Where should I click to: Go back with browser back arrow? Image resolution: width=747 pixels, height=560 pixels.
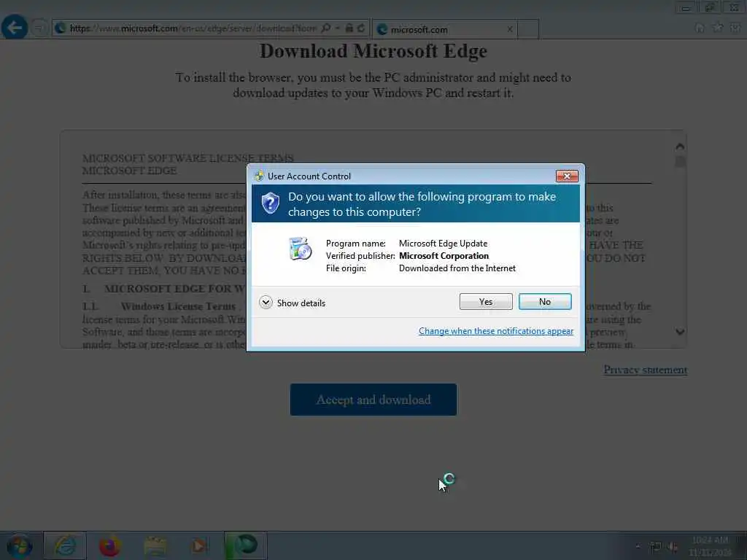[15, 28]
